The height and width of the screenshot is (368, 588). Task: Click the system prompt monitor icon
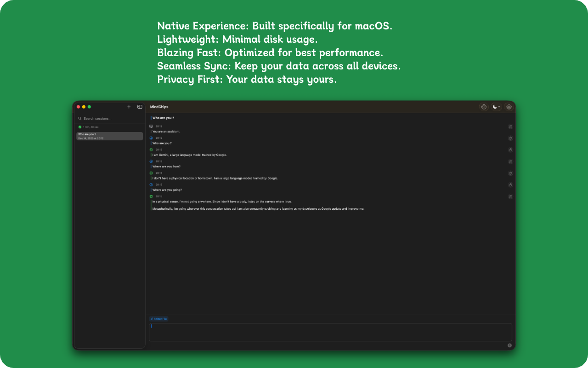(x=151, y=126)
